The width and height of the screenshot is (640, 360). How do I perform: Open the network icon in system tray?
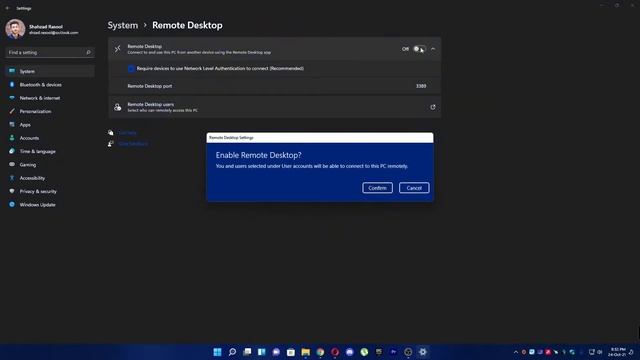click(591, 352)
